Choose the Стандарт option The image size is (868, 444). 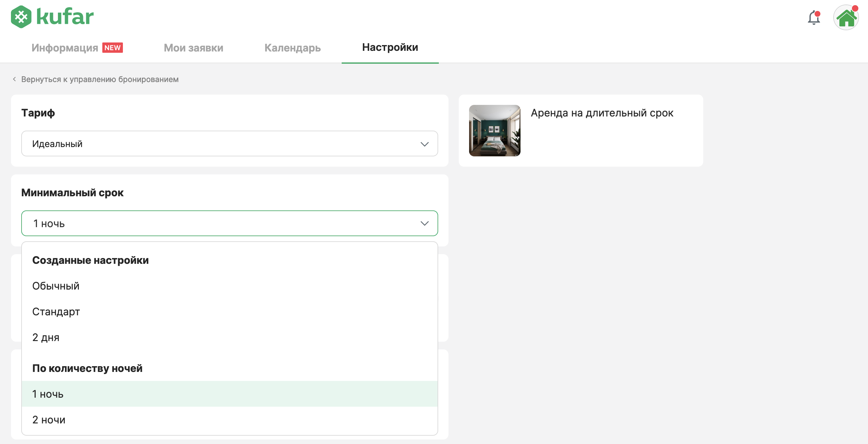pos(229,312)
